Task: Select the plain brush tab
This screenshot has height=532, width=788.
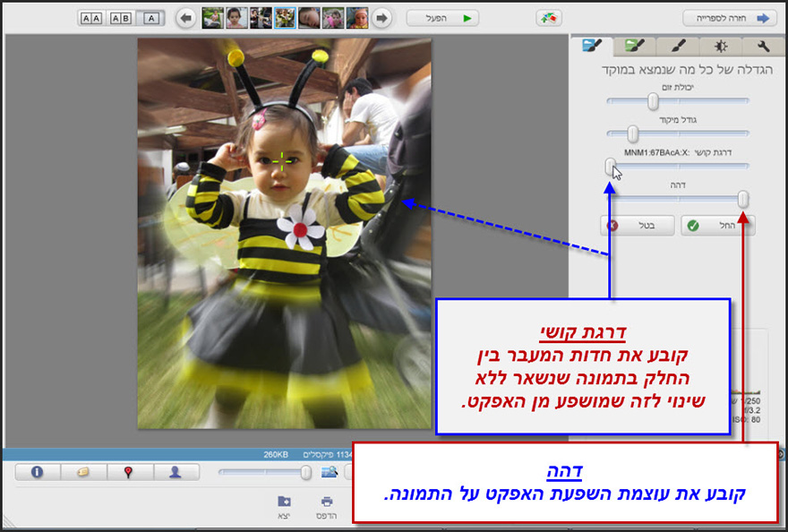Action: (x=679, y=45)
